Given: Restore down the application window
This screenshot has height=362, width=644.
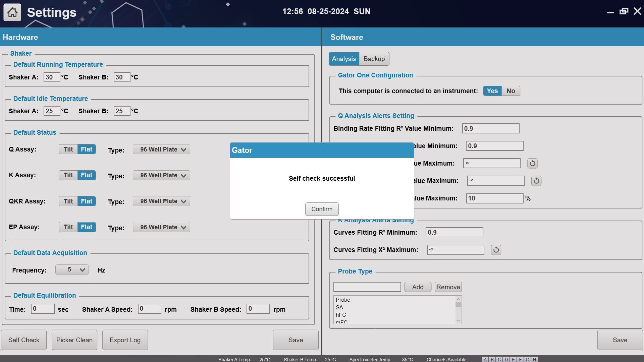Looking at the screenshot, I should [624, 11].
